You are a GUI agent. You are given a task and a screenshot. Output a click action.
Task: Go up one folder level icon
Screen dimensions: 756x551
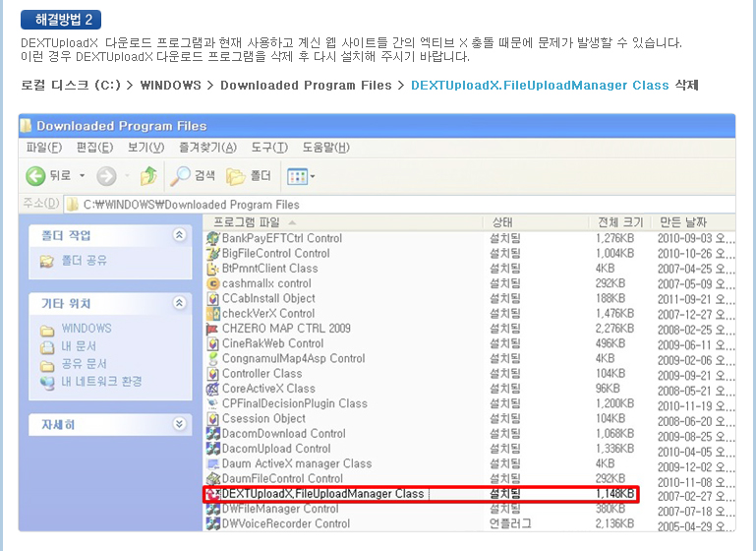tap(148, 176)
